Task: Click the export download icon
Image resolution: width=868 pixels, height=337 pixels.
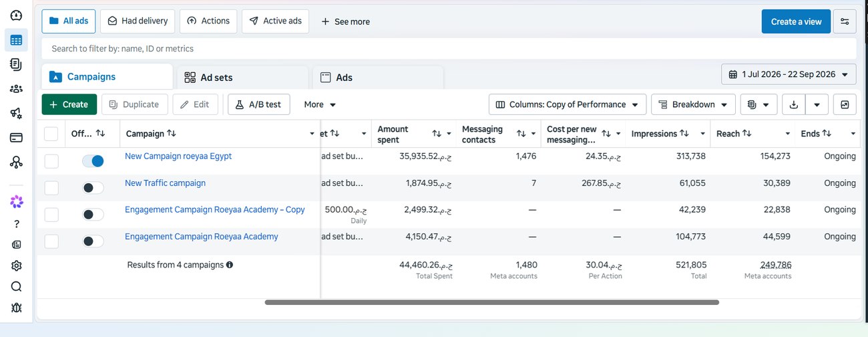Action: (x=793, y=104)
